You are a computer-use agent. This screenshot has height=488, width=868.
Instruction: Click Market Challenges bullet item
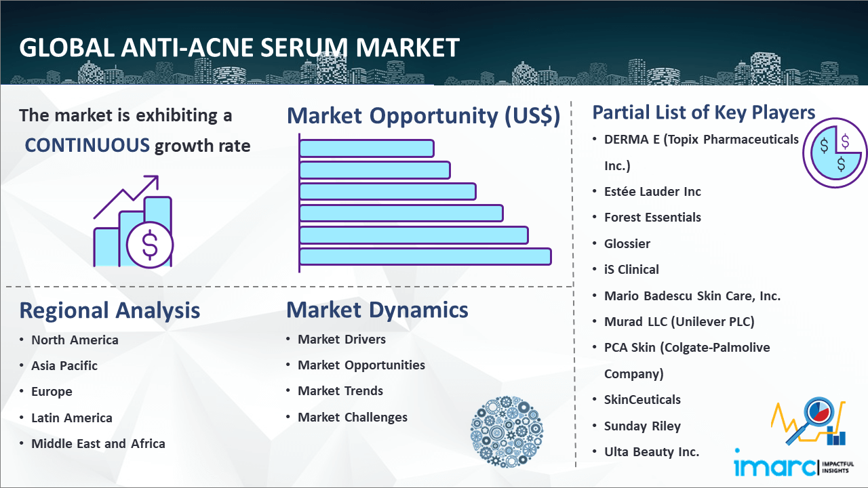pyautogui.click(x=353, y=418)
